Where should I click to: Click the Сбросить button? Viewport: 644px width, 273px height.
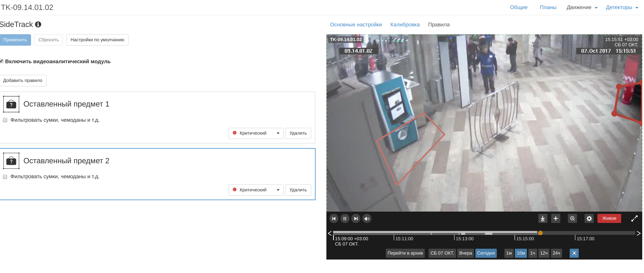tap(49, 40)
